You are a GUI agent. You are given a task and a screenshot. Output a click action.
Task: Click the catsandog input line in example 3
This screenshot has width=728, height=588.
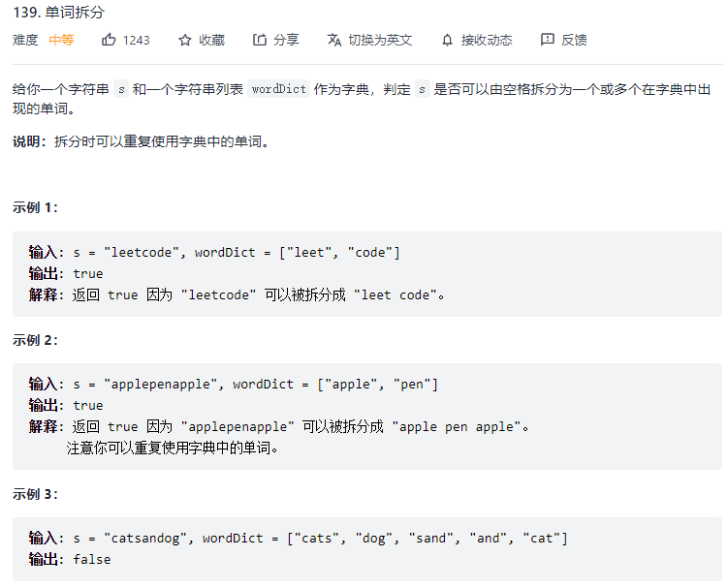tap(298, 538)
